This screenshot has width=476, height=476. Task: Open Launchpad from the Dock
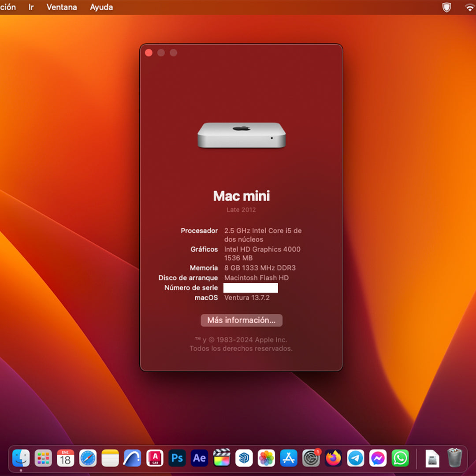(43, 458)
